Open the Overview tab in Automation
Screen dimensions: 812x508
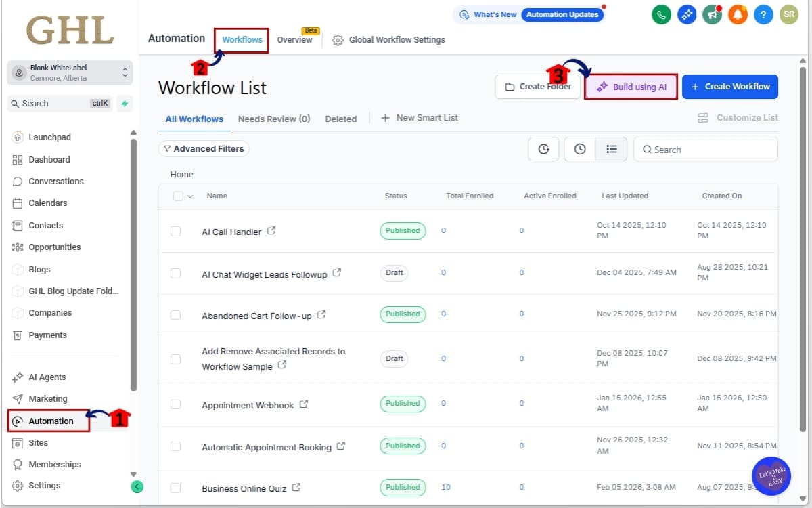click(x=295, y=39)
